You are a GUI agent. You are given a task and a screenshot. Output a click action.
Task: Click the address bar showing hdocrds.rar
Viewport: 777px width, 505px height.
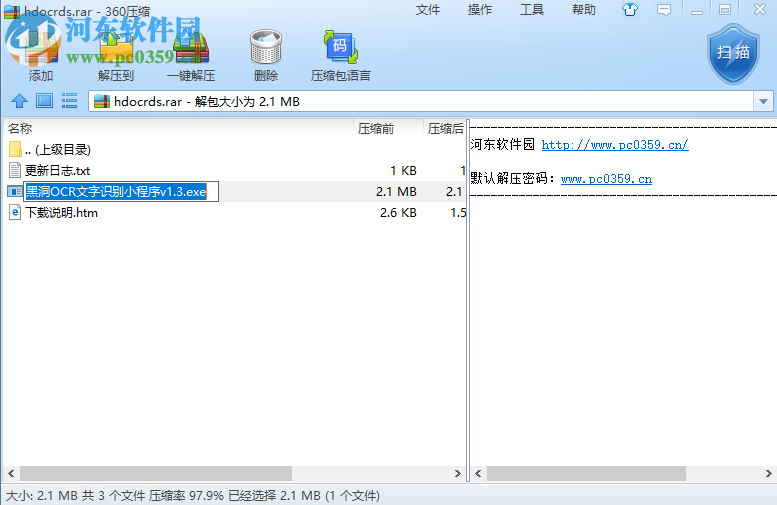421,102
